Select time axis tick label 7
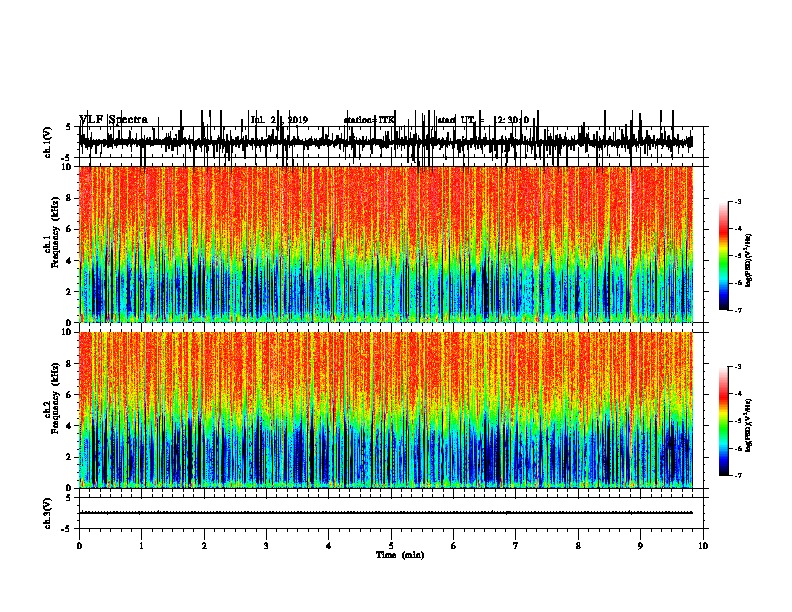This screenshot has height=612, width=792. coord(516,546)
